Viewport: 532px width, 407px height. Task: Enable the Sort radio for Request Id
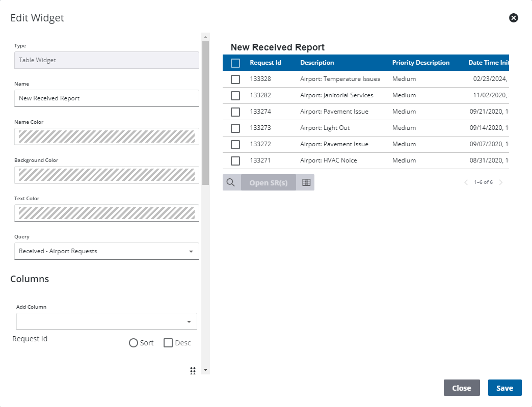[x=134, y=343]
